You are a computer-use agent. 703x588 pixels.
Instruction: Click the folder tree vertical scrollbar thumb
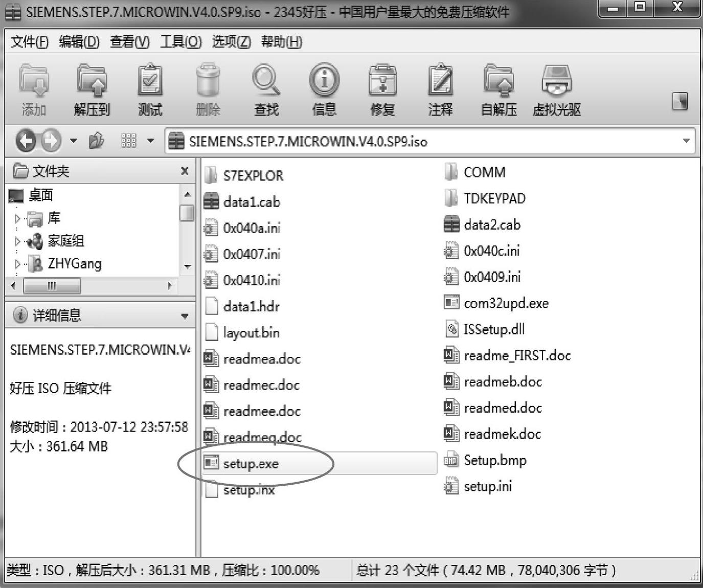(x=187, y=213)
